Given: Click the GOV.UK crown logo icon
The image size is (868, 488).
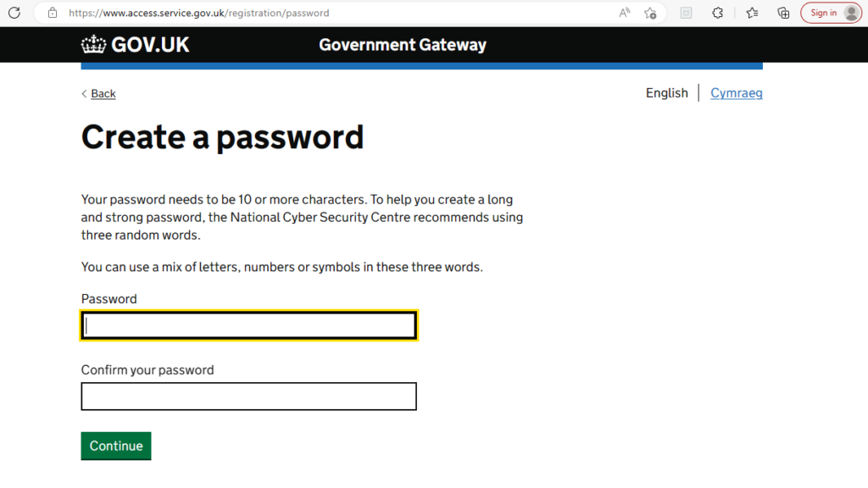Looking at the screenshot, I should tap(93, 44).
